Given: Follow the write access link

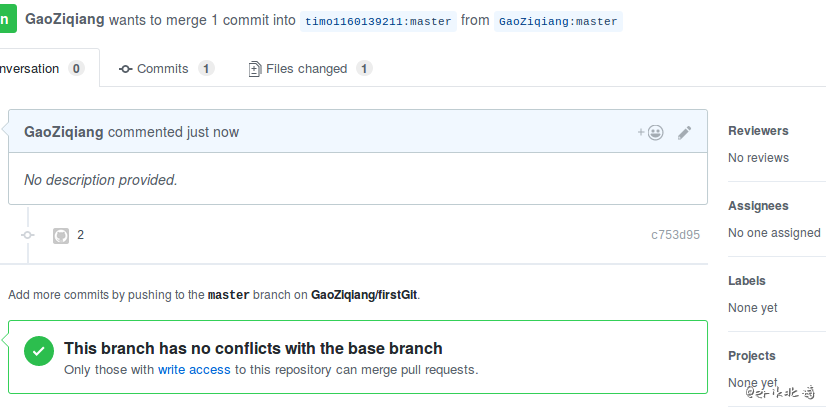Looking at the screenshot, I should 194,369.
